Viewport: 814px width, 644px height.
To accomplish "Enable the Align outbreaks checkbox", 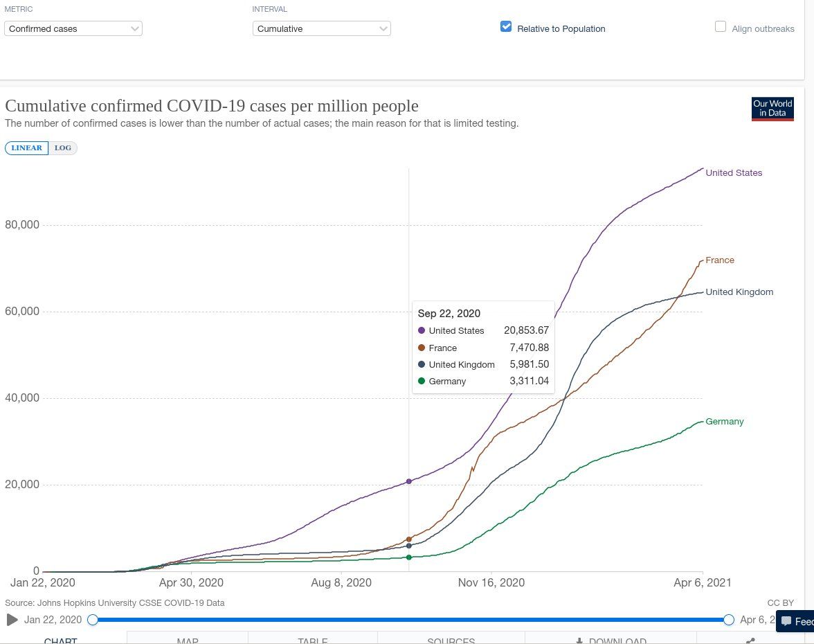I will pyautogui.click(x=721, y=27).
